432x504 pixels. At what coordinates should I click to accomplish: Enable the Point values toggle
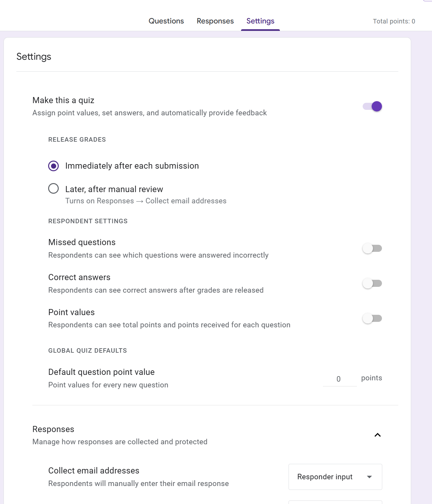pyautogui.click(x=372, y=318)
